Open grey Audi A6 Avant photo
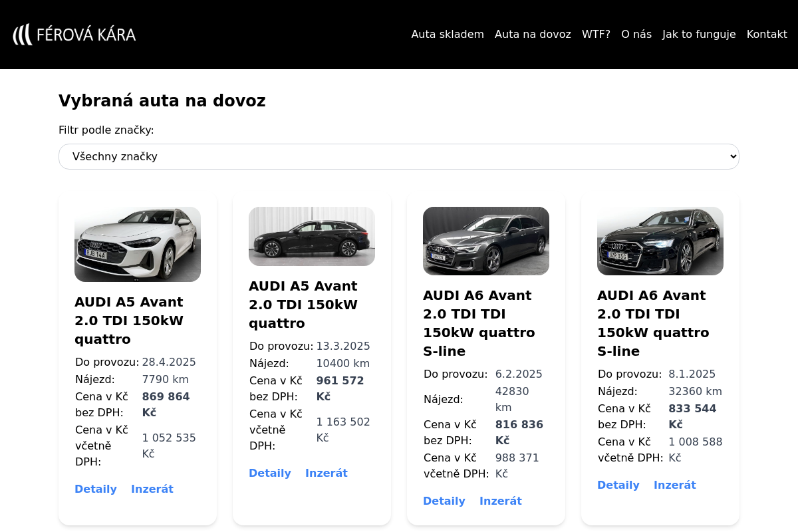This screenshot has width=798, height=532. 486,241
